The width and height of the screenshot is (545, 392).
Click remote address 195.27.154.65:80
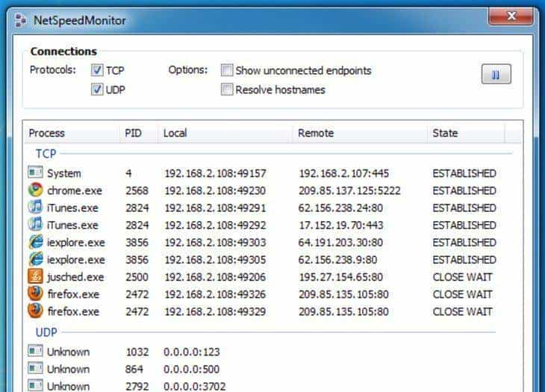click(340, 277)
